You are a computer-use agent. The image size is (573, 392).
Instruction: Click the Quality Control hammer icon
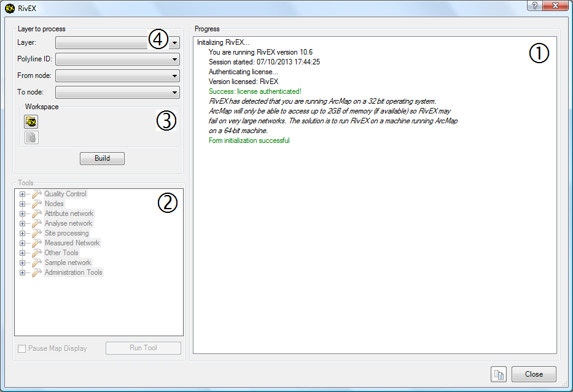tap(37, 194)
